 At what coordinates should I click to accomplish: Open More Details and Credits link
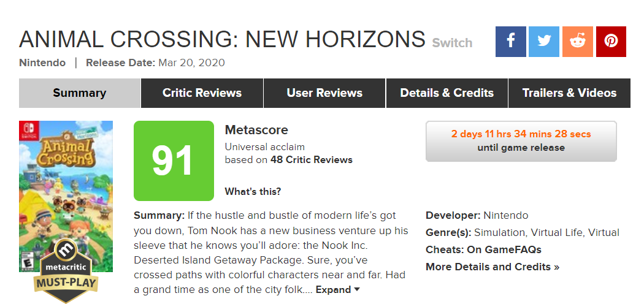pos(493,267)
